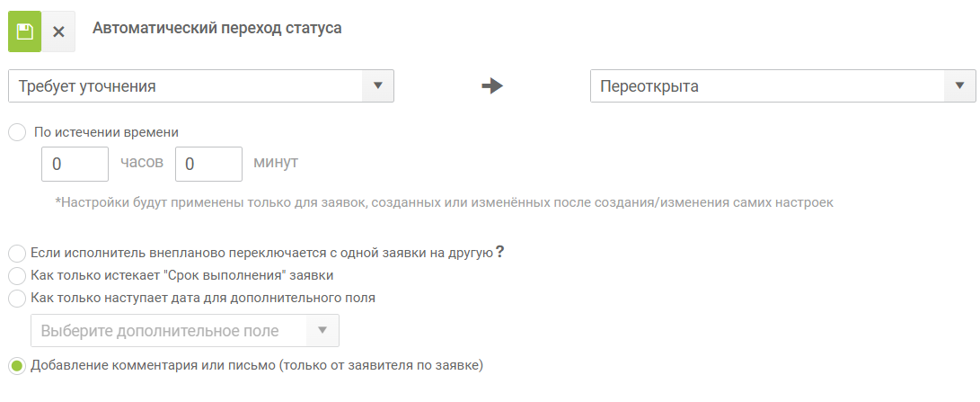Open help question mark for unplanned switching
Viewport: 980px width, 402px height.
(x=500, y=253)
